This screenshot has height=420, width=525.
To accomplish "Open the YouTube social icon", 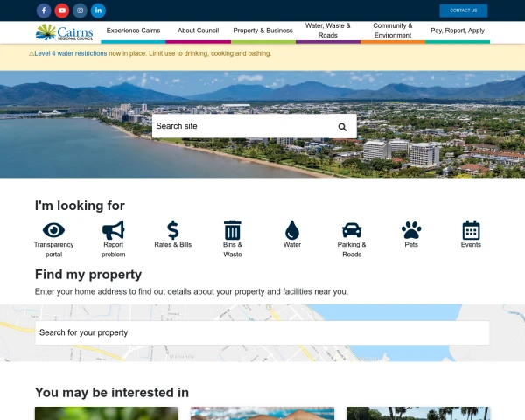I will 62,10.
